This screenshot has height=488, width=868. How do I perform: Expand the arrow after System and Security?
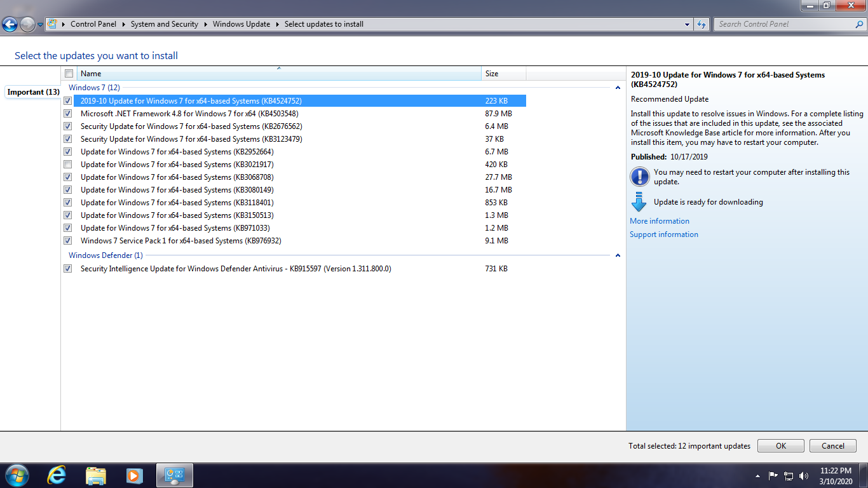pyautogui.click(x=205, y=24)
